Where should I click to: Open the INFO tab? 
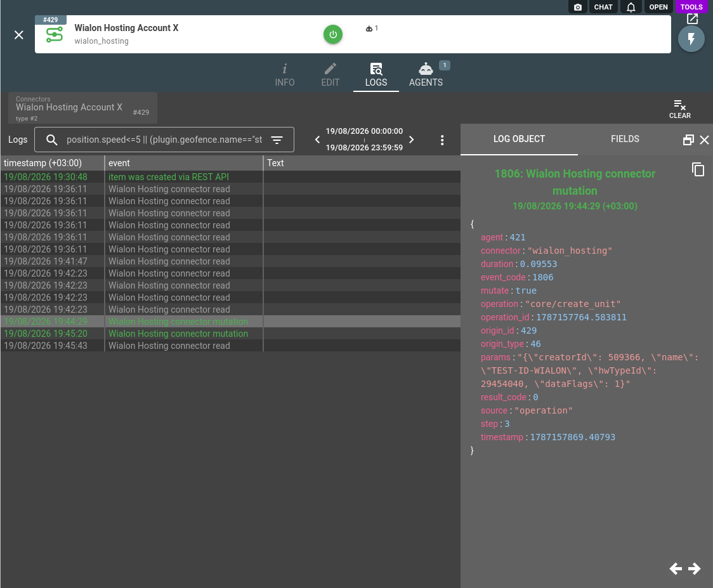point(285,75)
